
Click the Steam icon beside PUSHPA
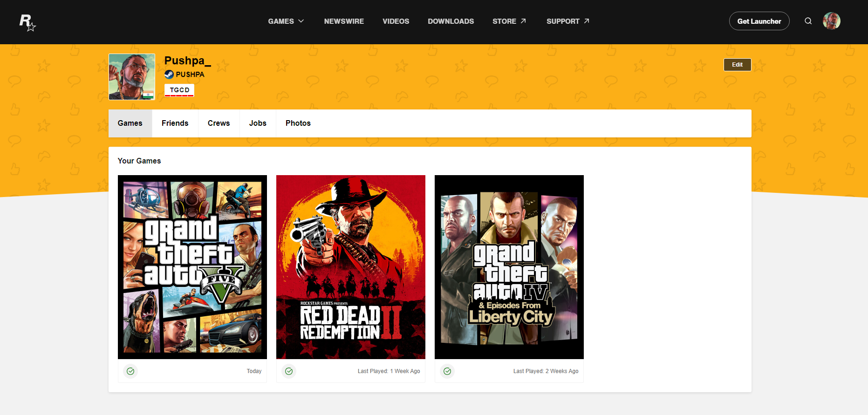tap(169, 74)
